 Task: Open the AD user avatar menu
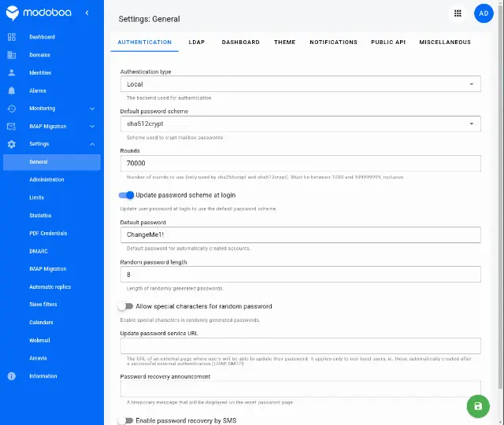click(484, 13)
